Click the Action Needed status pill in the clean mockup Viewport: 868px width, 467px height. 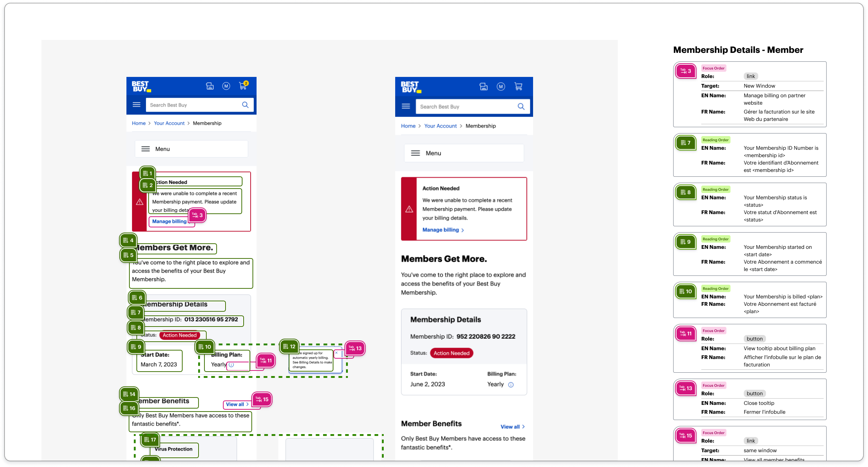(451, 353)
